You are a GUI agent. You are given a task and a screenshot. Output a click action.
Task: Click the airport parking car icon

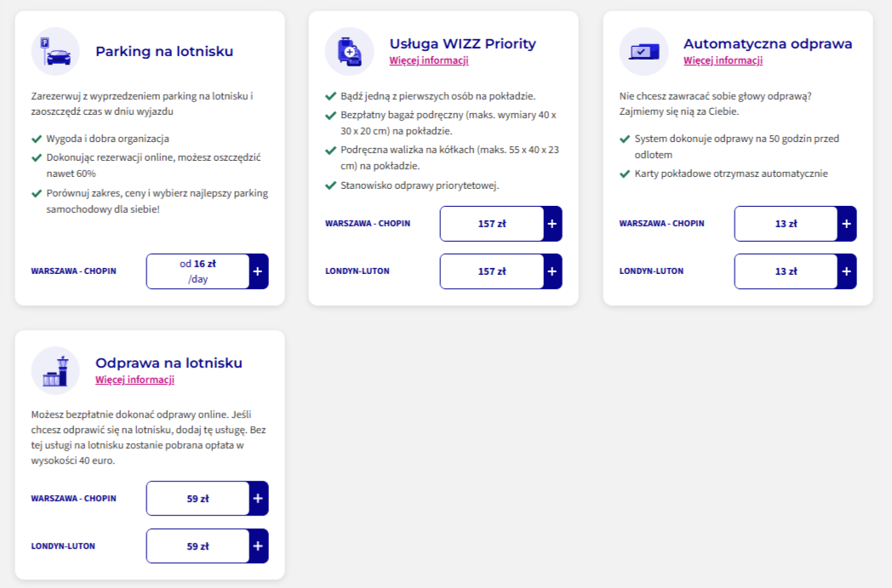(x=55, y=51)
